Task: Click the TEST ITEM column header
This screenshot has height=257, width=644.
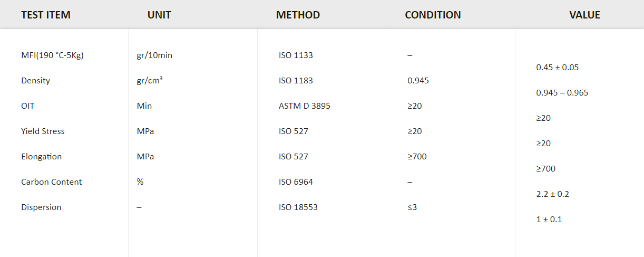Action: tap(46, 15)
